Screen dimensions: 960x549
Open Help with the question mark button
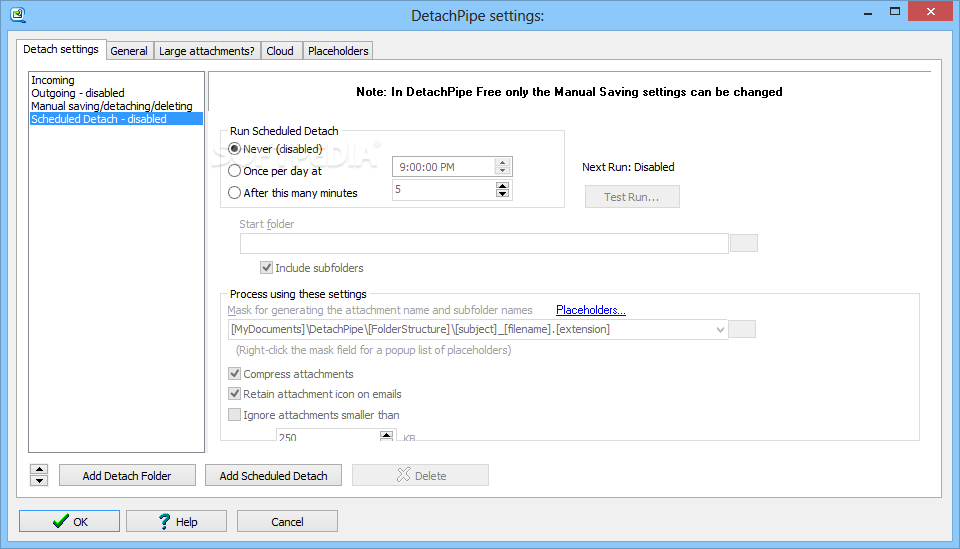pyautogui.click(x=176, y=521)
